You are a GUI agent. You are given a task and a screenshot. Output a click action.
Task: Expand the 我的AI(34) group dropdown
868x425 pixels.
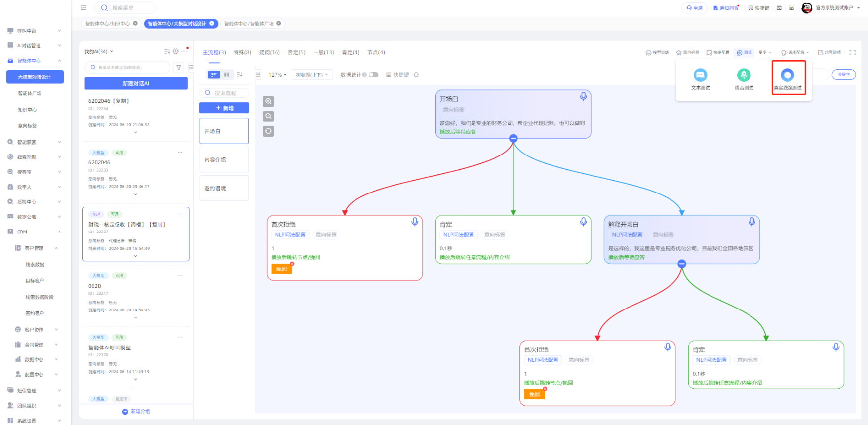point(99,51)
